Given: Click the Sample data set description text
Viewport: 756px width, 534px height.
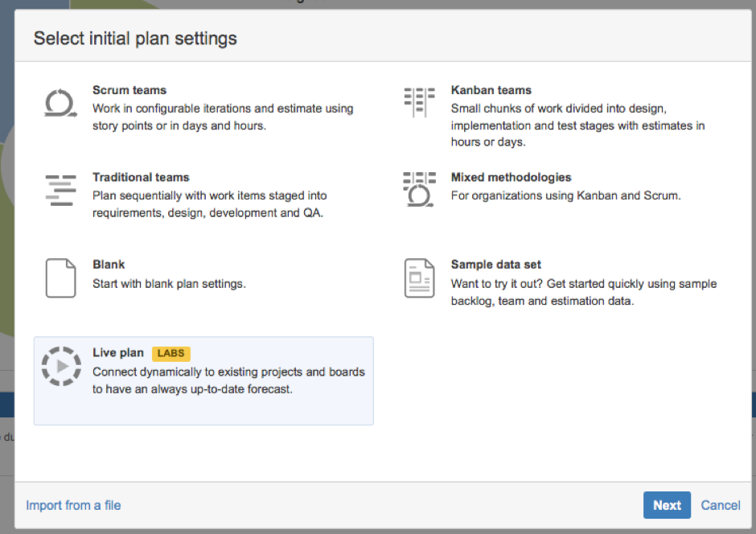Looking at the screenshot, I should coord(583,292).
